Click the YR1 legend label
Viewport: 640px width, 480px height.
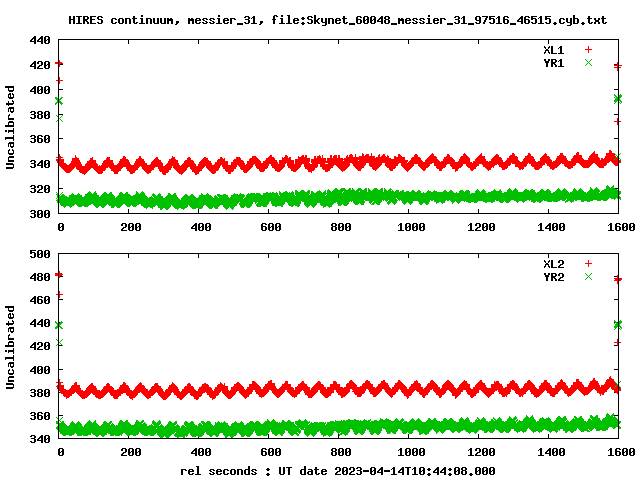pyautogui.click(x=553, y=63)
